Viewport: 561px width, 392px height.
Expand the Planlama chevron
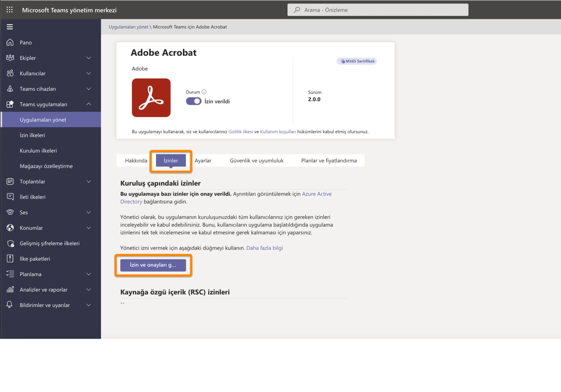click(x=89, y=274)
